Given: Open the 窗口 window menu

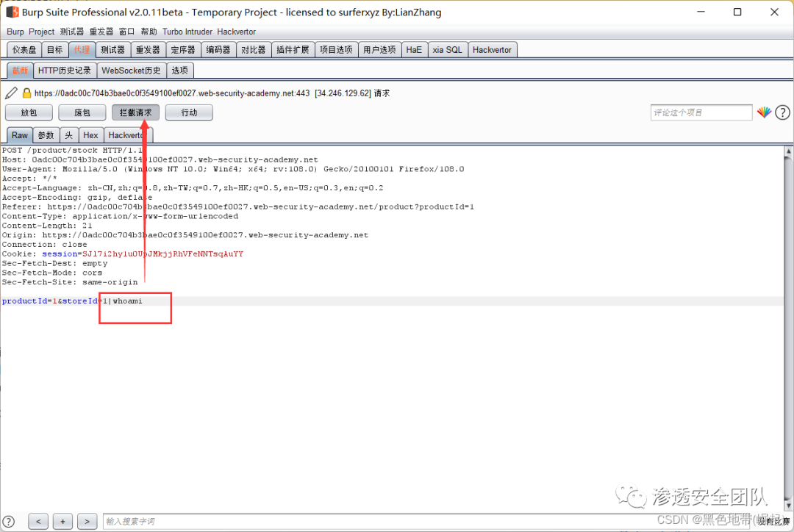Looking at the screenshot, I should coord(126,32).
